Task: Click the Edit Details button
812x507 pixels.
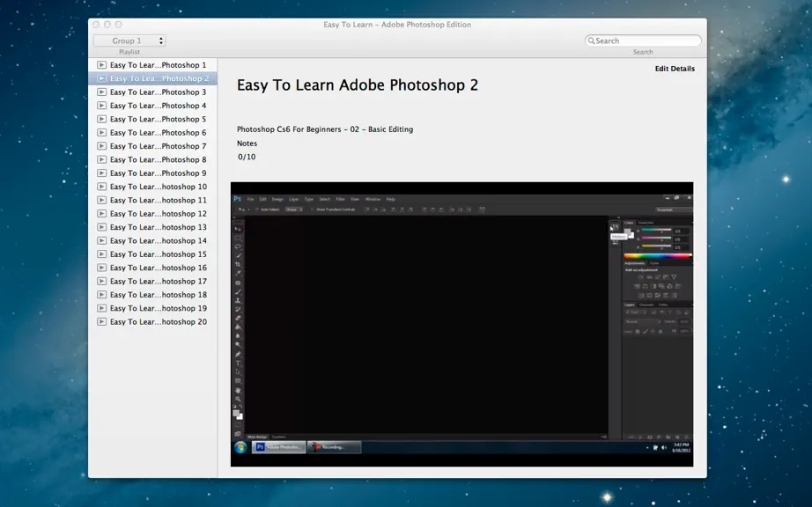Action: [x=675, y=69]
